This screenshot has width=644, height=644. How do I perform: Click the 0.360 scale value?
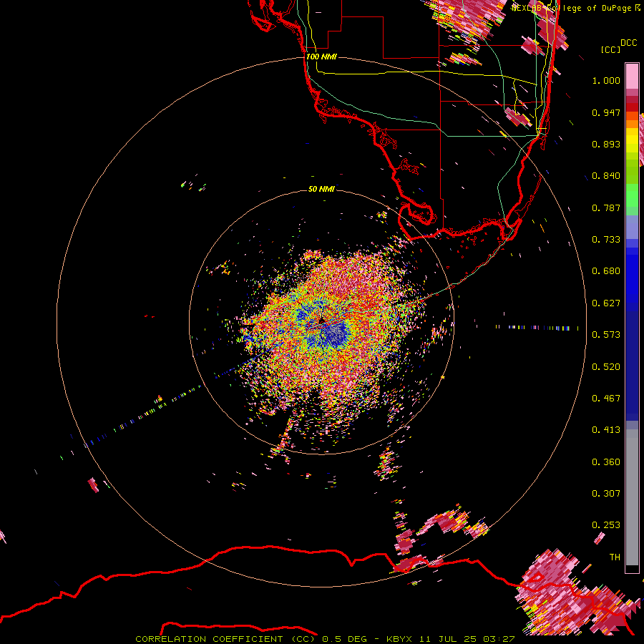click(606, 462)
